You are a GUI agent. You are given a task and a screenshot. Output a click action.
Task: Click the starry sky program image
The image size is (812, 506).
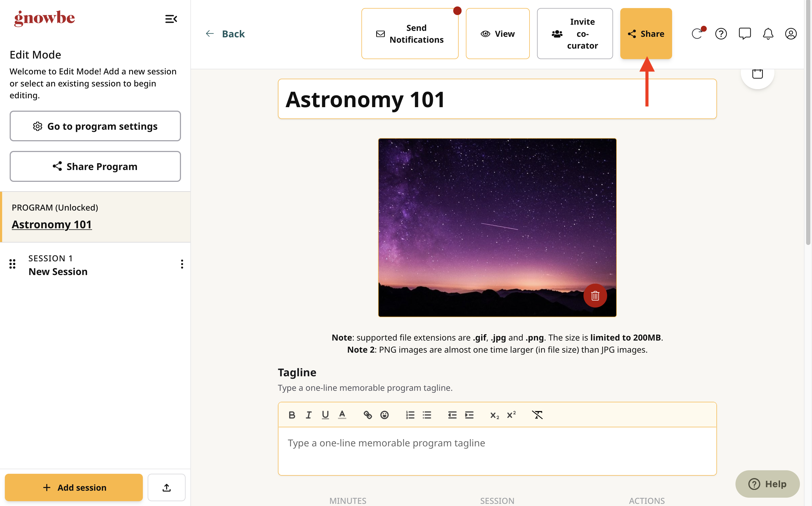click(497, 227)
